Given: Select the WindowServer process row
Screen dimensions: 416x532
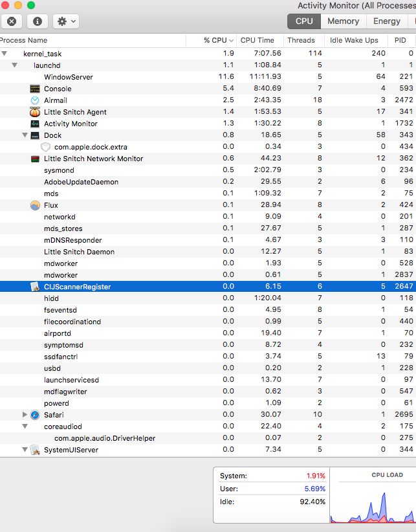Looking at the screenshot, I should [208, 77].
